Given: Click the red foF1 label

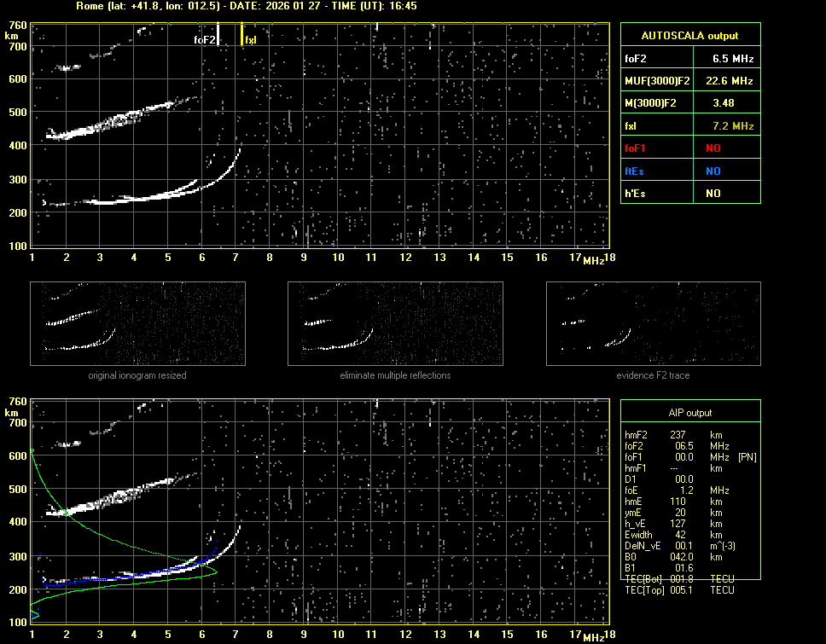Looking at the screenshot, I should [636, 148].
